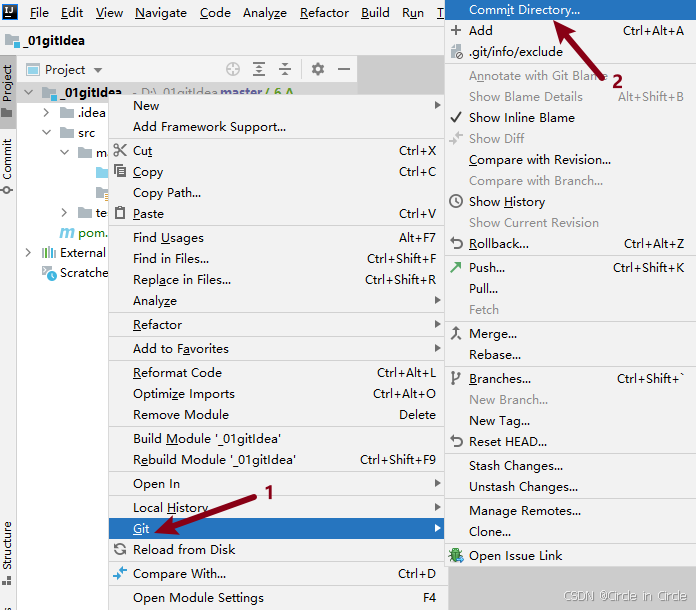Click Stash Changes in Git menu

[x=516, y=466]
